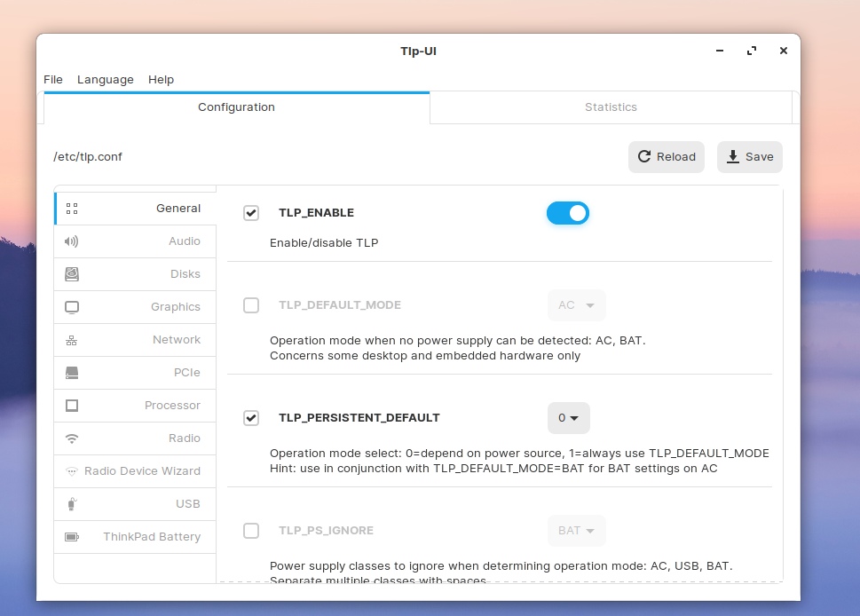The width and height of the screenshot is (860, 616).
Task: Click the Reload button
Action: (667, 157)
